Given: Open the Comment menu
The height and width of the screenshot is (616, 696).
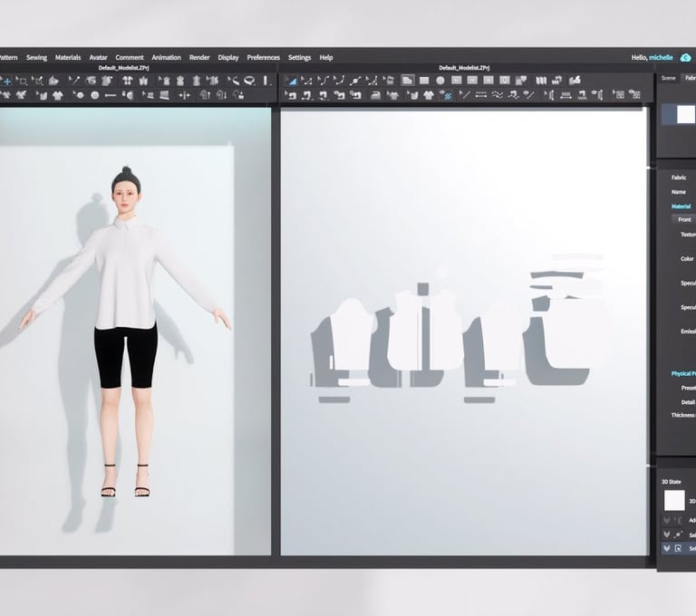Looking at the screenshot, I should [x=130, y=58].
